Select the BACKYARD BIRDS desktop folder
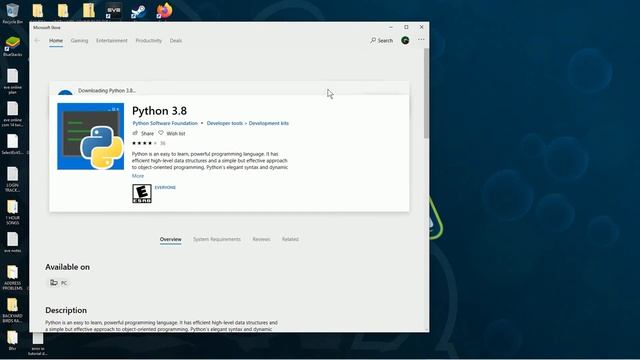 pyautogui.click(x=12, y=310)
